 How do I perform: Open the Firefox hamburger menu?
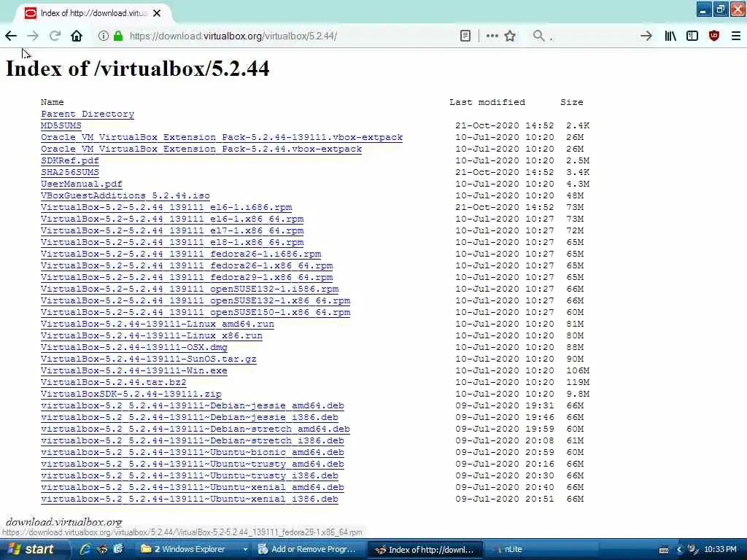click(x=736, y=36)
